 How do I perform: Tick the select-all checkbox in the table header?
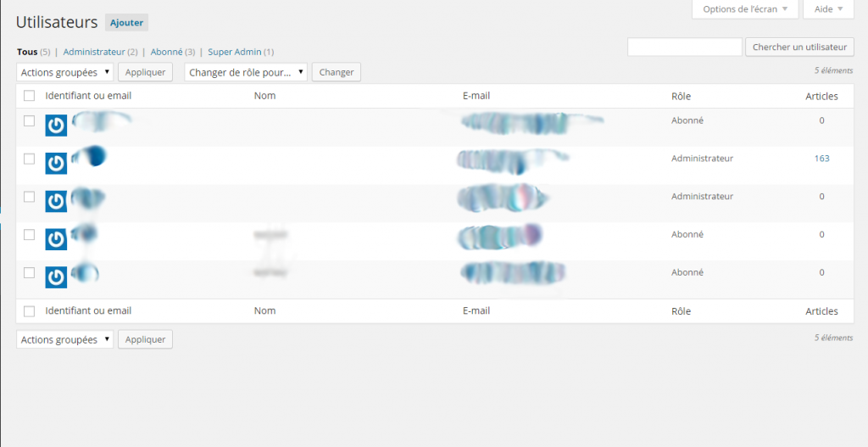29,96
